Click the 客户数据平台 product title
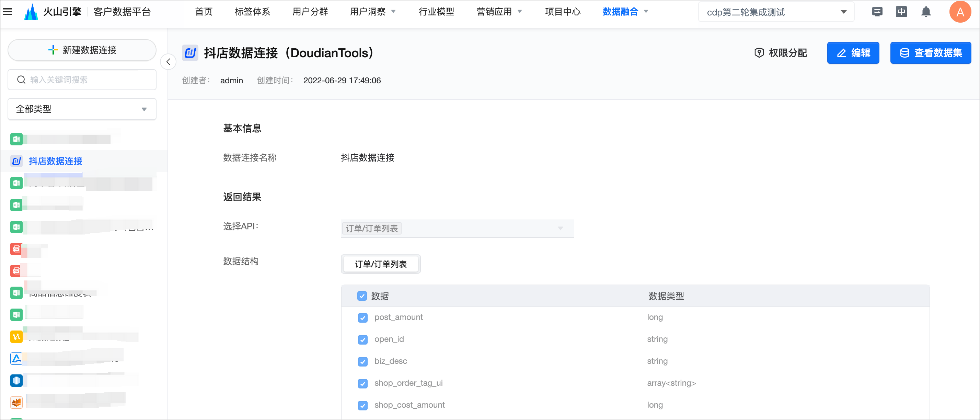The height and width of the screenshot is (420, 980). (x=122, y=12)
